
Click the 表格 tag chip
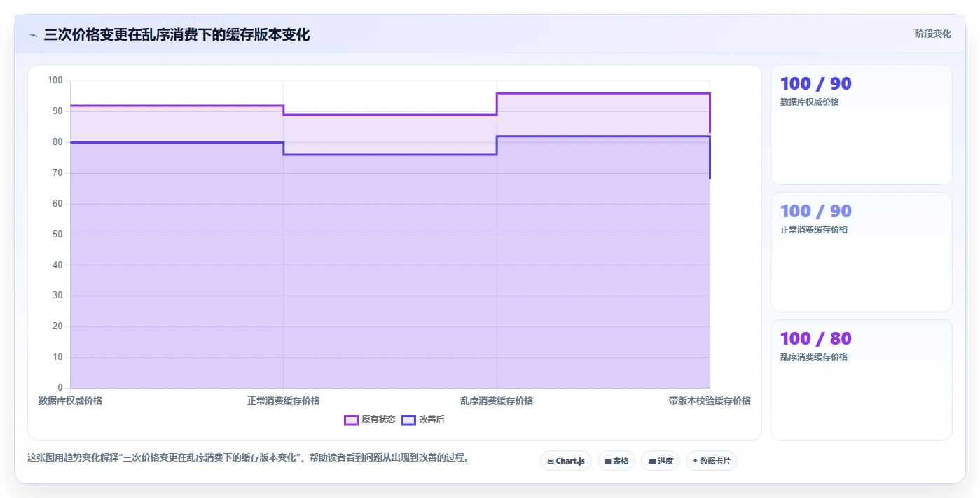pyautogui.click(x=616, y=461)
